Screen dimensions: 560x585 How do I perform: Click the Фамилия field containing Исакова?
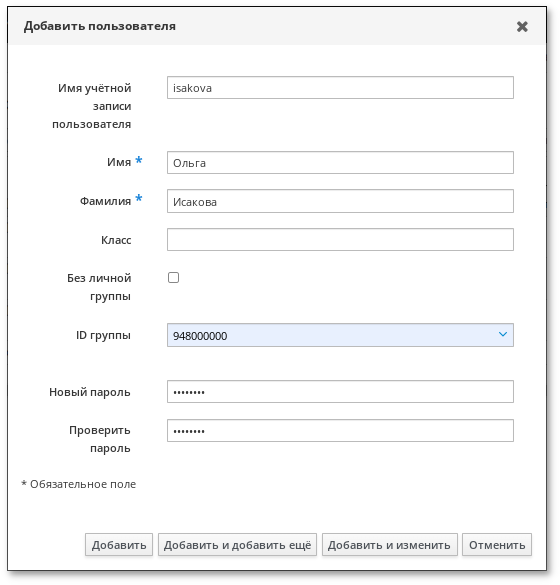(x=340, y=201)
